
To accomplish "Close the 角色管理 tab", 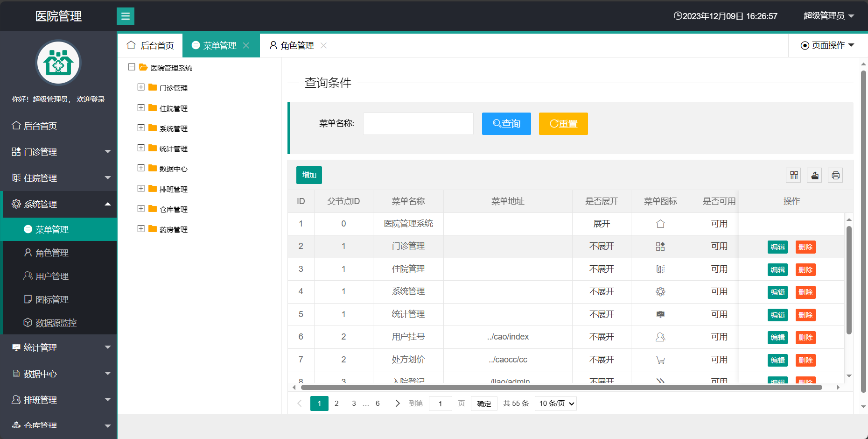I will (x=323, y=45).
